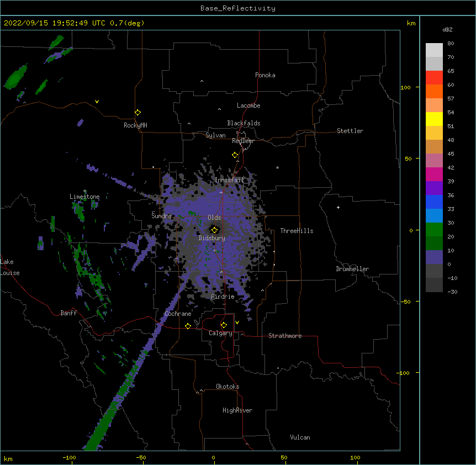Click the Strathmore city label

(x=285, y=336)
